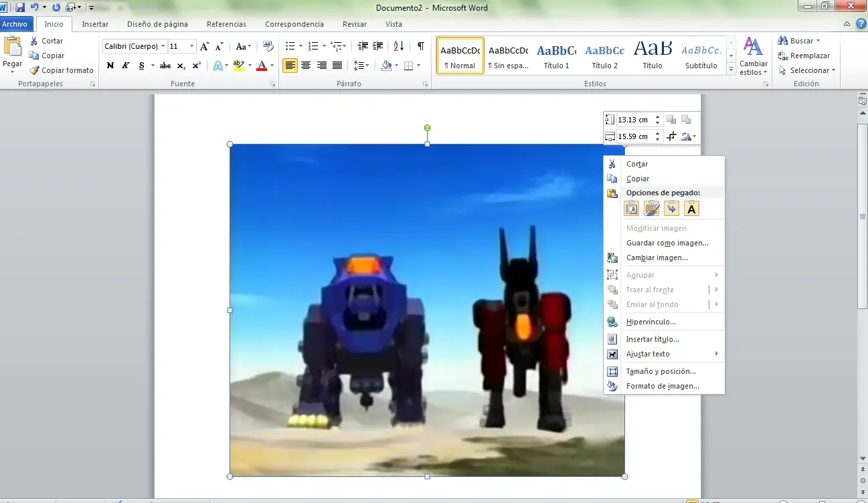Image resolution: width=868 pixels, height=503 pixels.
Task: Increase the paragraph indent
Action: [378, 46]
